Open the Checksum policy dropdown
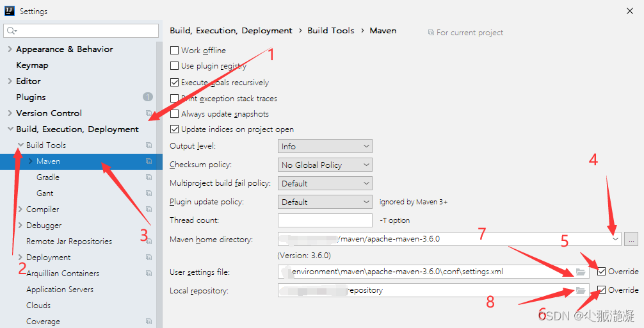Viewport: 644px width, 328px height. 325,165
